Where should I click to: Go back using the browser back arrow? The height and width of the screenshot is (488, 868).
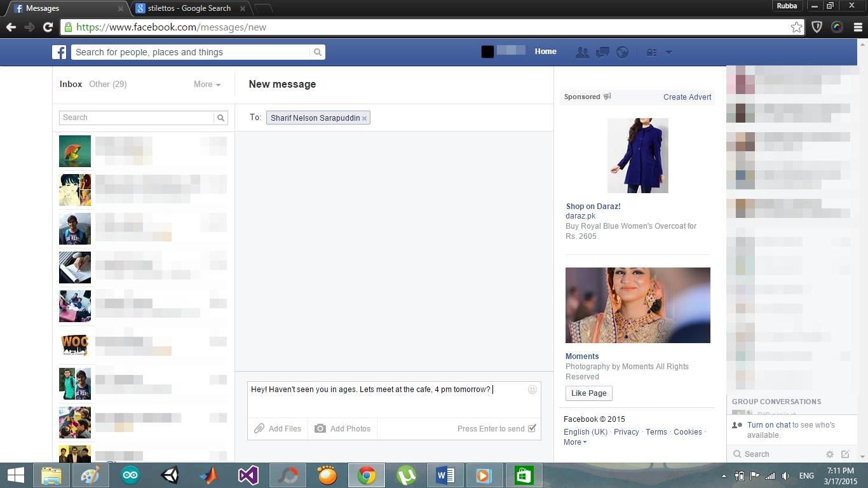tap(11, 27)
